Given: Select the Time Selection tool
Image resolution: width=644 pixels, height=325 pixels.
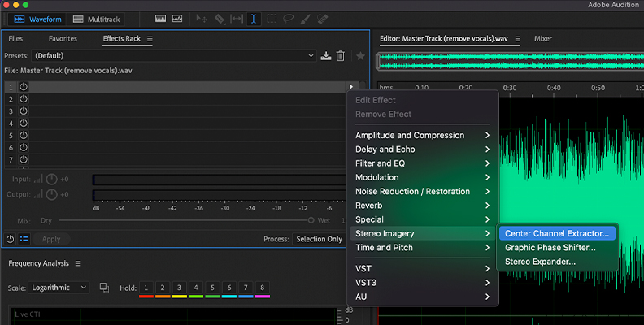Looking at the screenshot, I should pyautogui.click(x=254, y=19).
